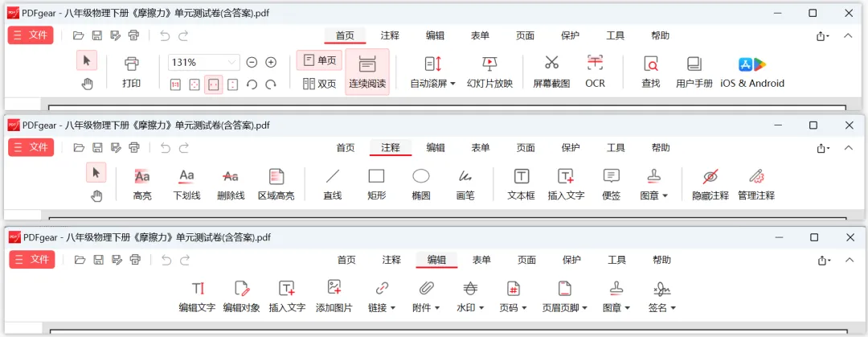Switch to 保护 tab in bottom window
This screenshot has width=868, height=337.
tap(571, 260)
